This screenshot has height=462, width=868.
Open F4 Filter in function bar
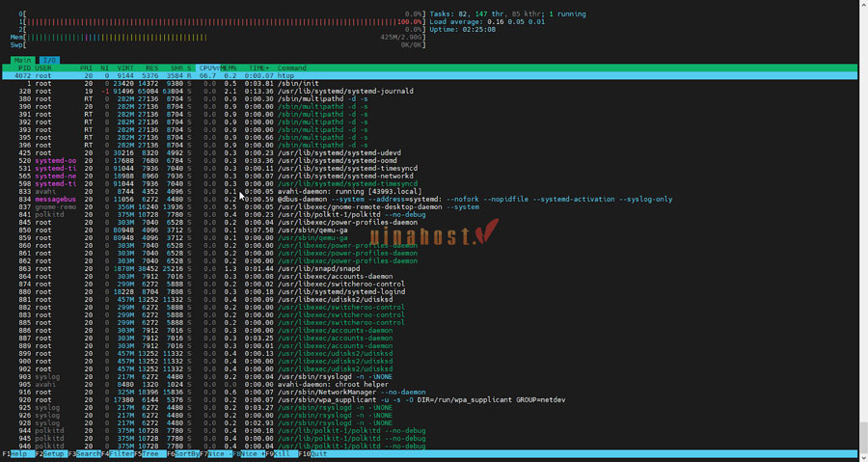click(119, 453)
